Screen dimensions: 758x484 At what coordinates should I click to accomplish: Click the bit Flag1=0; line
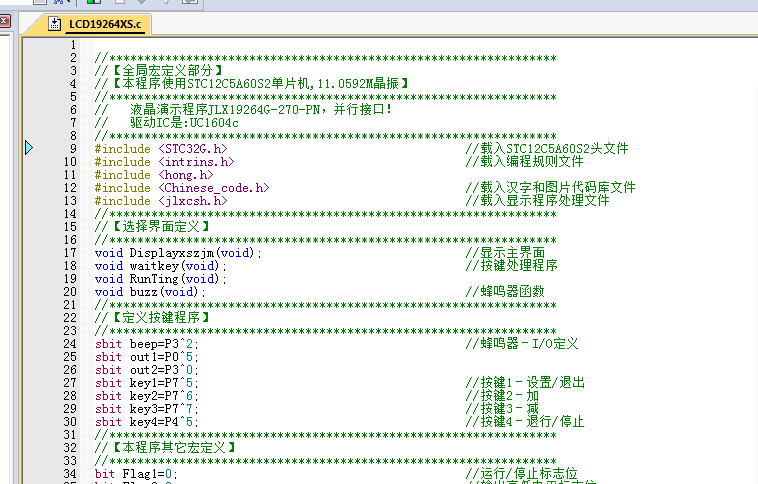pos(136,474)
